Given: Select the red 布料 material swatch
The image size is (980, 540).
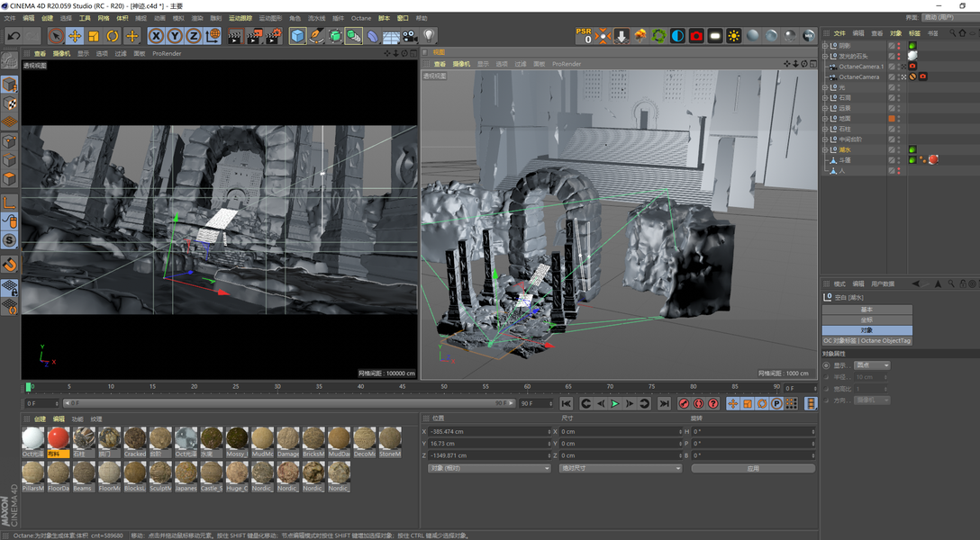Looking at the screenshot, I should [59, 442].
